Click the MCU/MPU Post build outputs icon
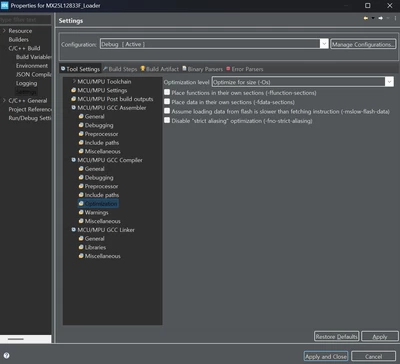Screen dimensions: 400x364 pos(74,99)
